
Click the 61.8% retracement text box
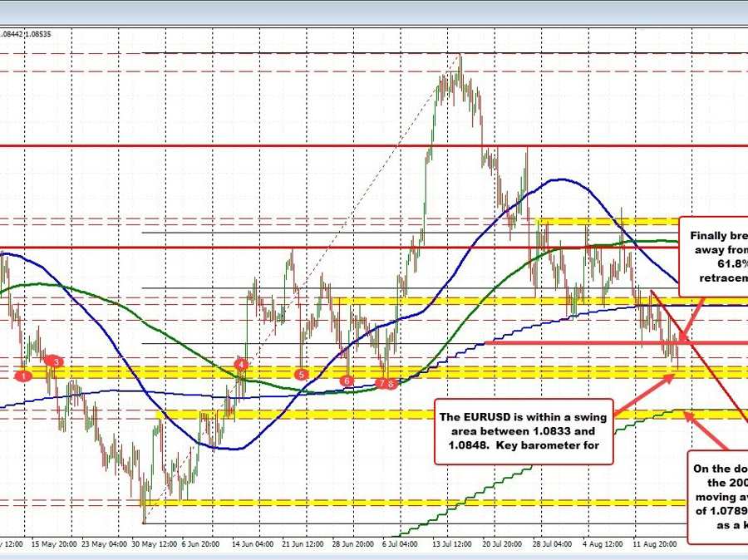[713, 256]
